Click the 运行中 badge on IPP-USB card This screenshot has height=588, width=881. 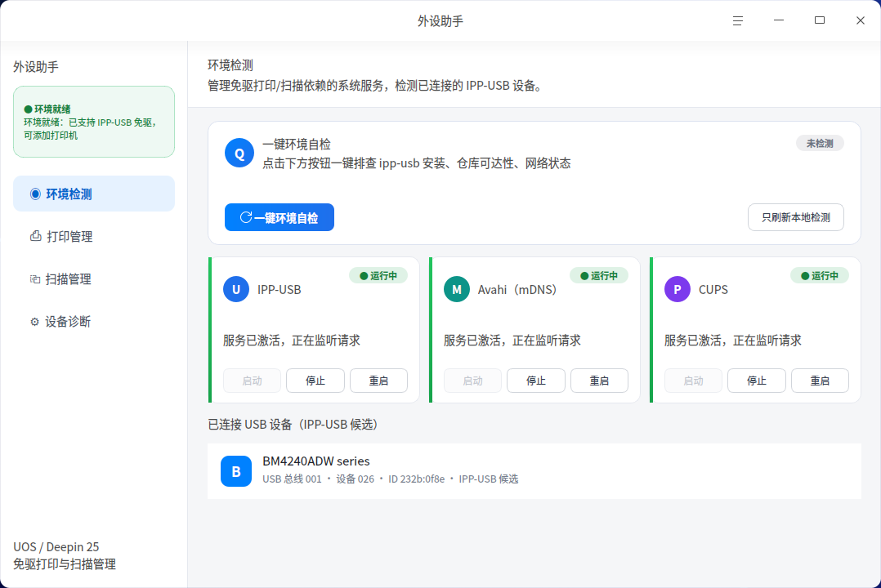[378, 276]
